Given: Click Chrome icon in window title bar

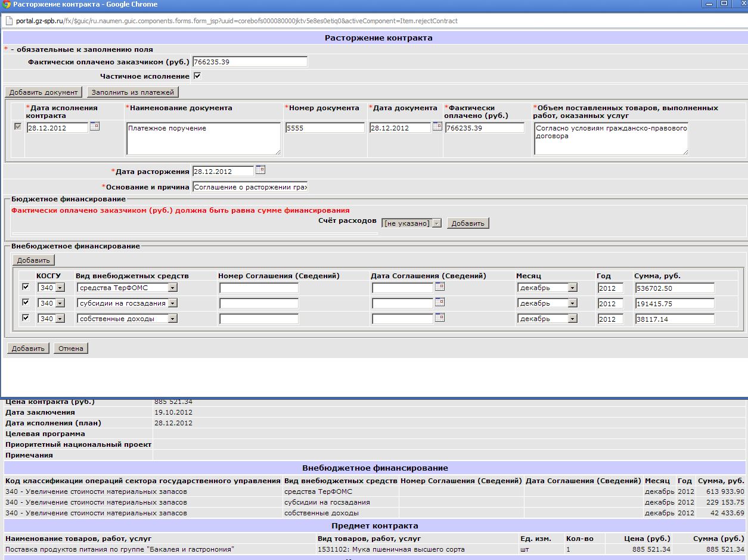Looking at the screenshot, I should 7,5.
